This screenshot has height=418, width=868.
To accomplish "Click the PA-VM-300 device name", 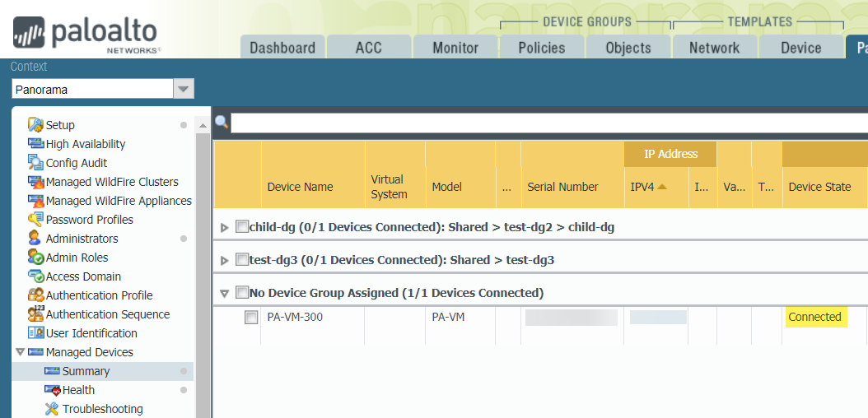I will pos(295,318).
